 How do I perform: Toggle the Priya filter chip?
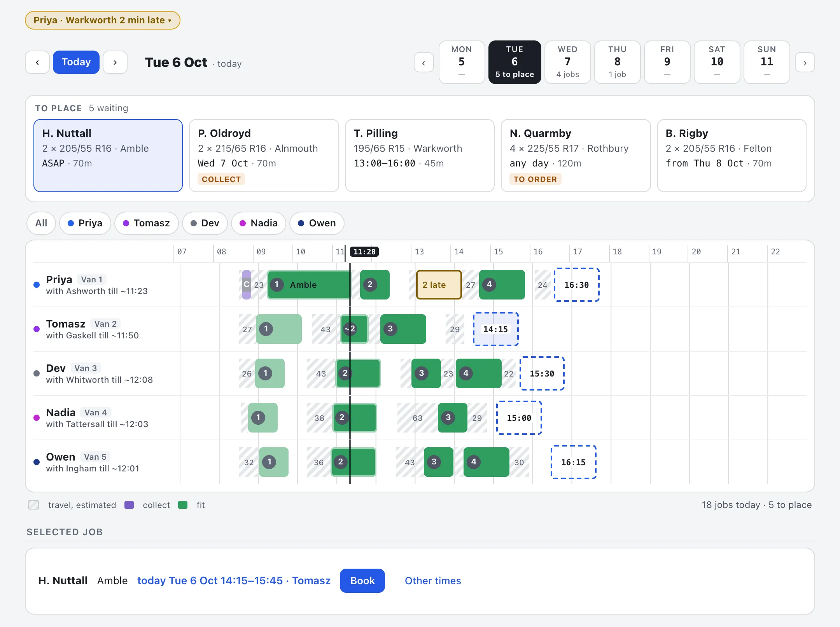[85, 223]
